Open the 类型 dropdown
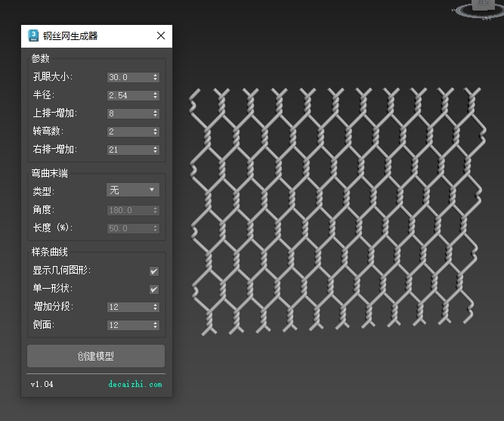Image resolution: width=504 pixels, height=421 pixels. click(132, 190)
